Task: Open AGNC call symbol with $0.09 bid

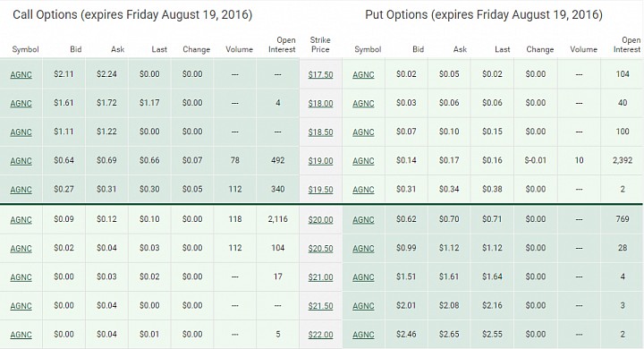Action: (21, 220)
